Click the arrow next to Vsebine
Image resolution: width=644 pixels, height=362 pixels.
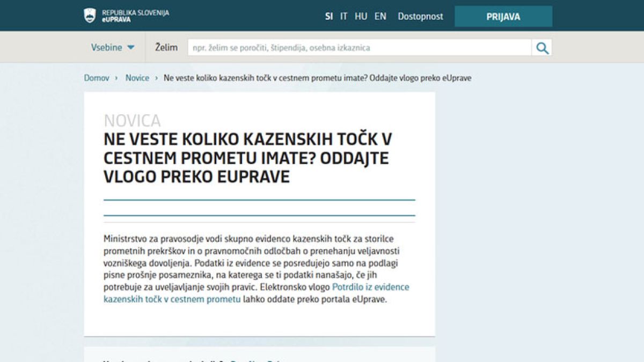coord(130,47)
